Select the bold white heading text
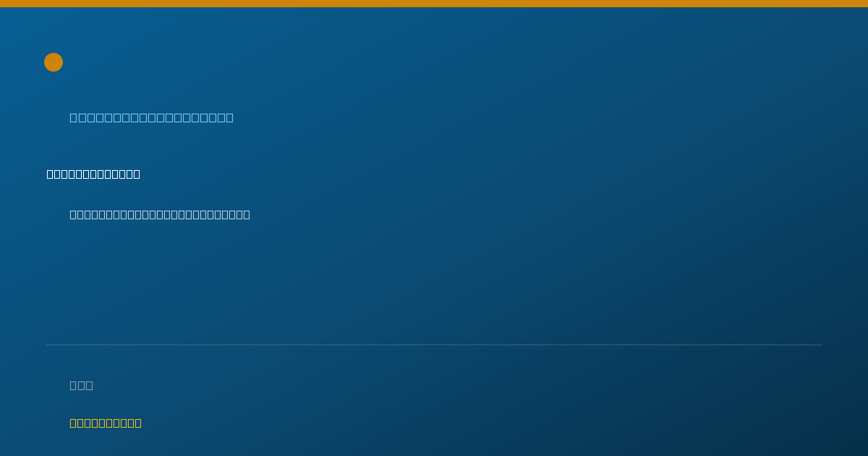 (x=93, y=174)
